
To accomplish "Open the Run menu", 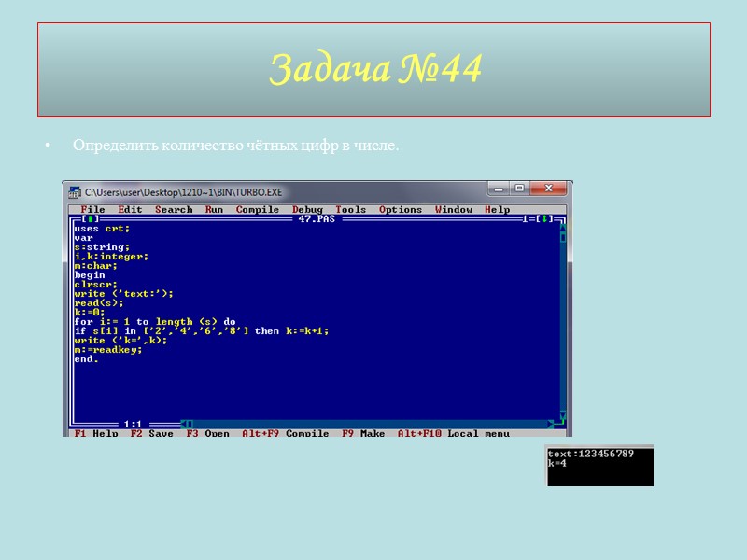I will [214, 209].
